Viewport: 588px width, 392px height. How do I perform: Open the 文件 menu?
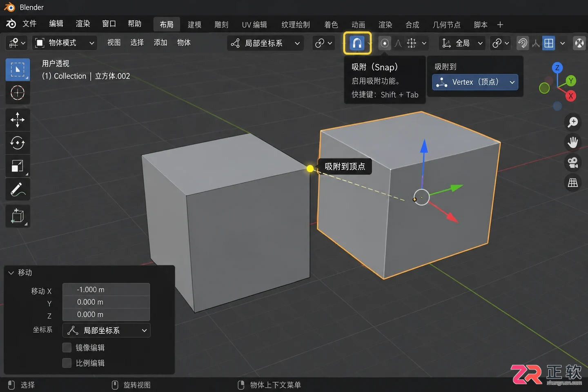(x=29, y=24)
